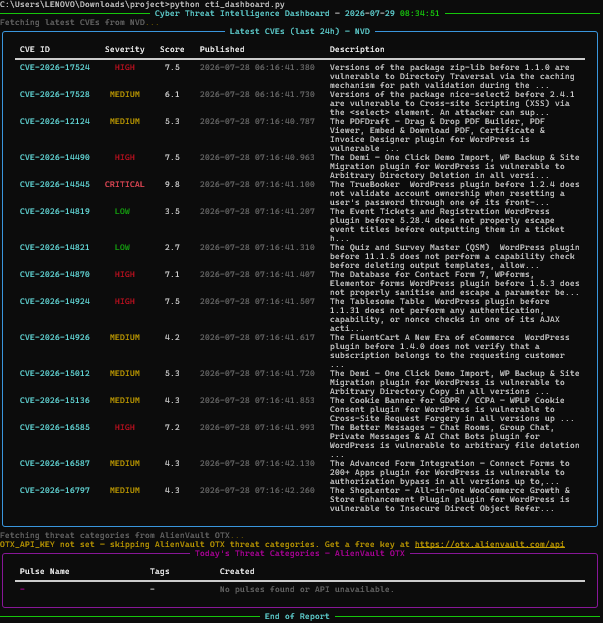Viewport: 603px width, 623px height.
Task: Click the Cyber Threat Intelligence Dashboard title
Action: click(242, 14)
